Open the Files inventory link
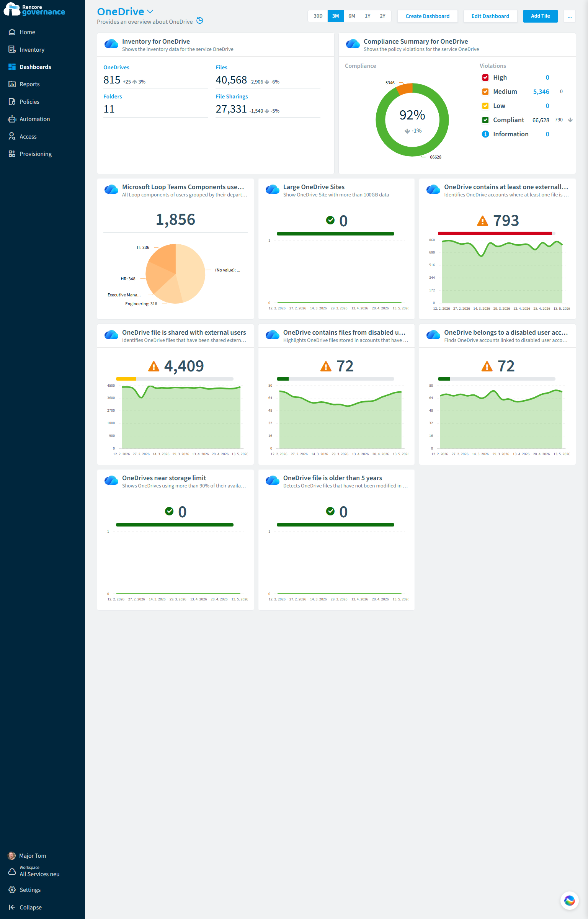This screenshot has height=919, width=588. [x=222, y=67]
